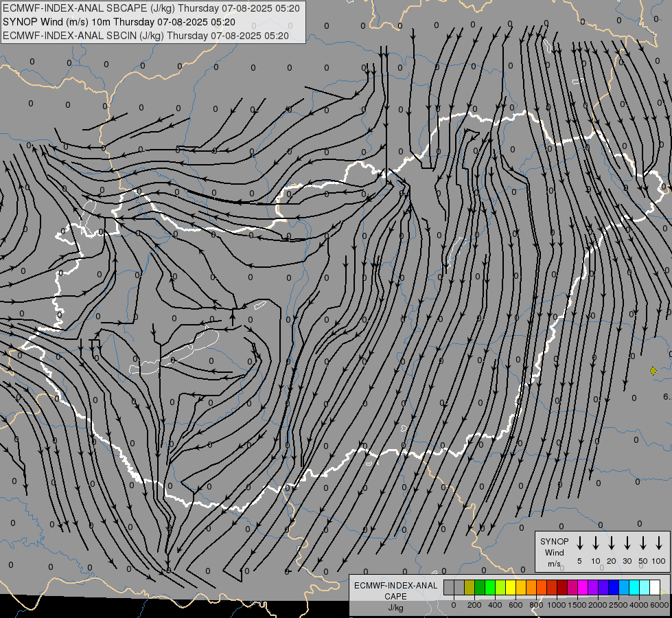The image size is (672, 618).
Task: Pick the pure yellow CAPE swatch
Action: [x=511, y=587]
